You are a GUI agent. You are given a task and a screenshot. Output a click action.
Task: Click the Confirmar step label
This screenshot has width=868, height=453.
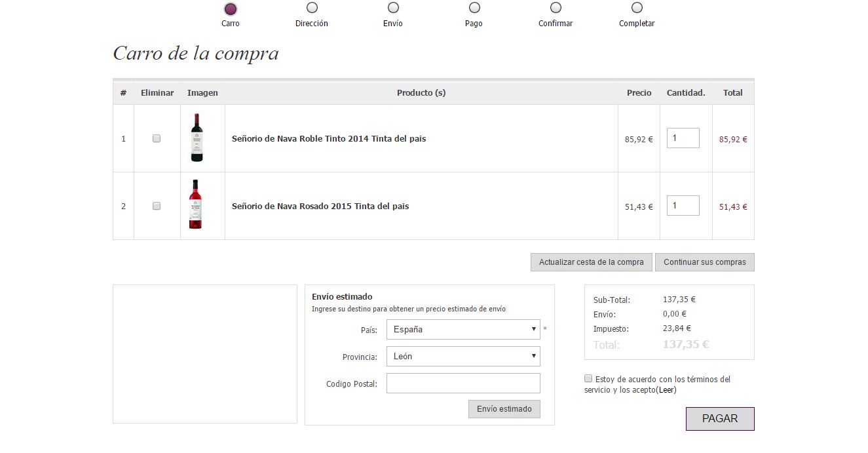[556, 24]
